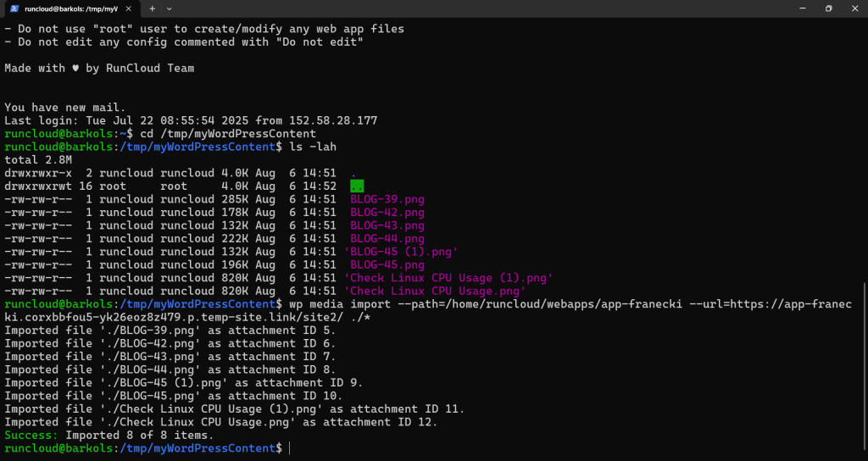
Task: Click the BLOG-39.png filename in the listing
Action: pos(387,199)
